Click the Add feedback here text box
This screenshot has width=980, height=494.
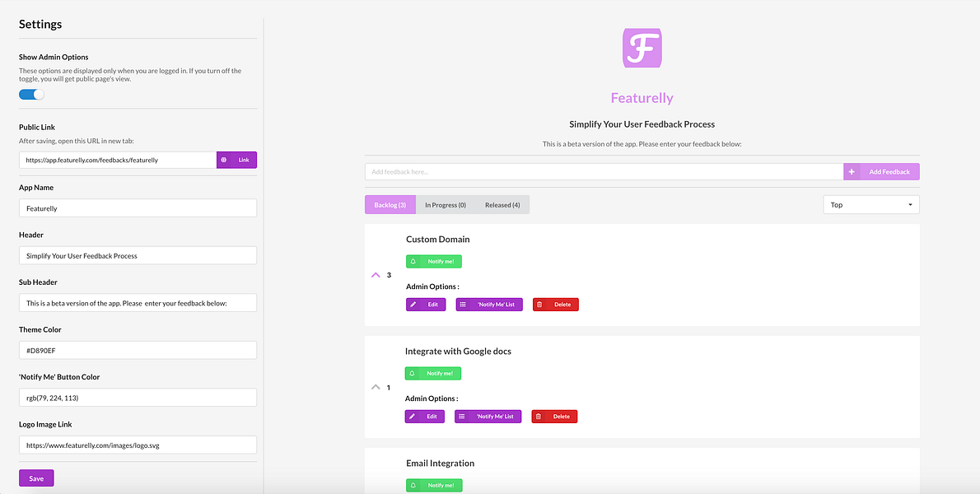(604, 172)
